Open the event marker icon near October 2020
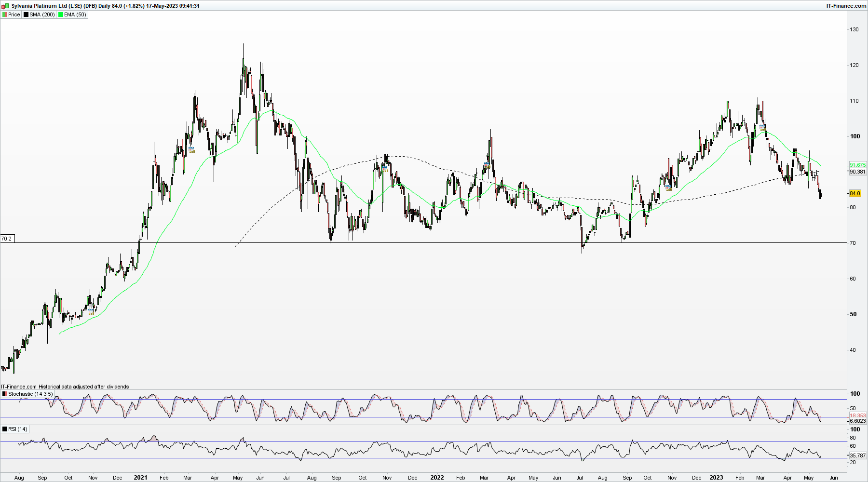This screenshot has width=868, height=482. (91, 312)
